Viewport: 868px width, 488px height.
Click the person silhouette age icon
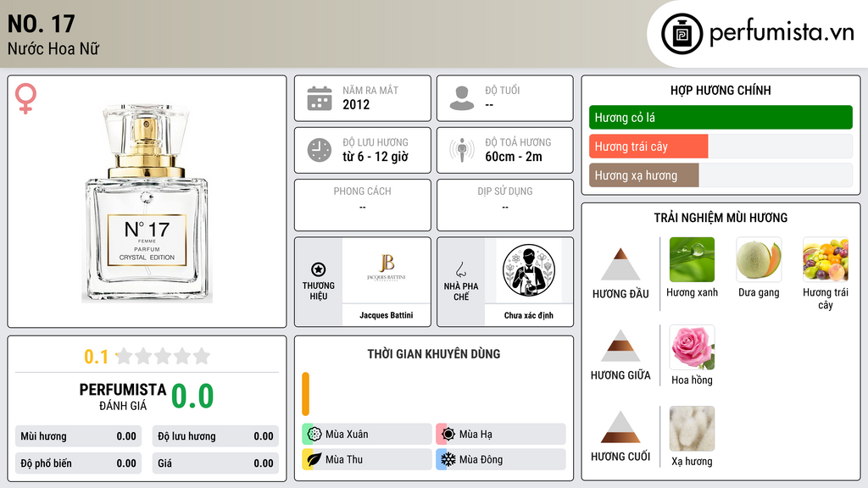[x=462, y=98]
